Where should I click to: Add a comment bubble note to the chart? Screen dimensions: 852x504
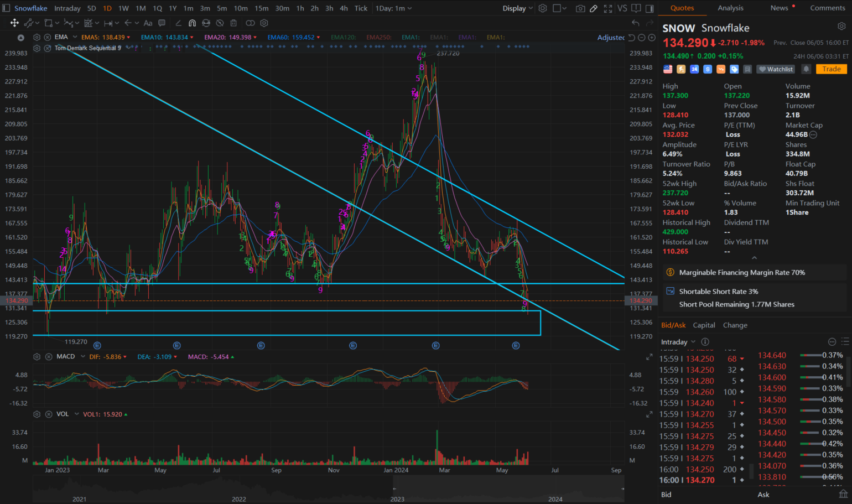tap(162, 23)
